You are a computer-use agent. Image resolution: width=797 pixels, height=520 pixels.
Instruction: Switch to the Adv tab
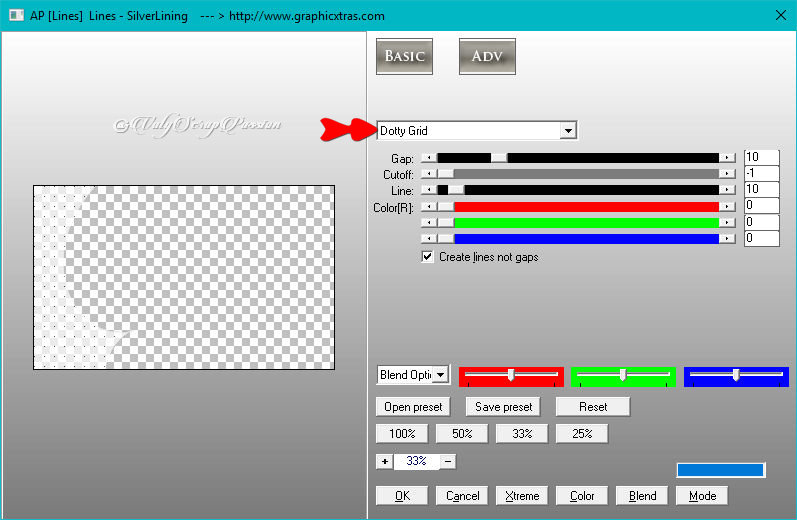tap(487, 56)
